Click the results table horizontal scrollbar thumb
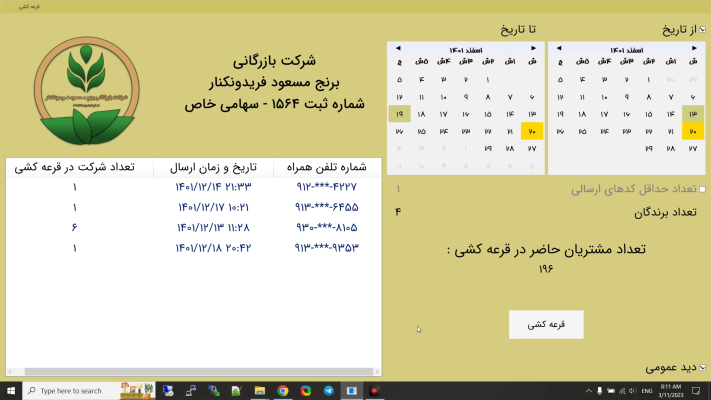 click(x=199, y=371)
